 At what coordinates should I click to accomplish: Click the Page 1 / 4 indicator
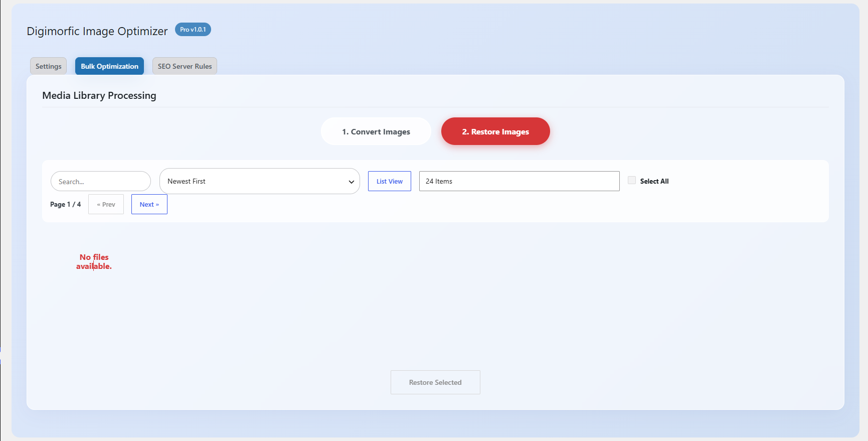(x=65, y=204)
